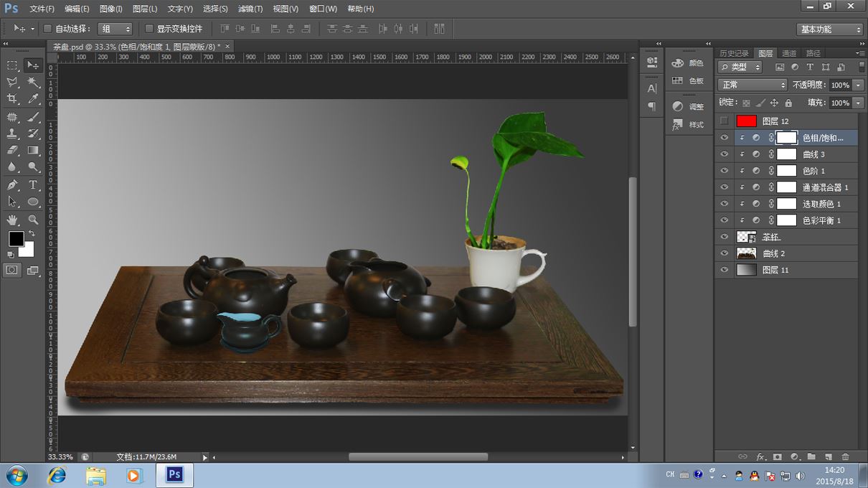Screen dimensions: 868x488
Task: Select the Crop tool
Action: tap(12, 99)
